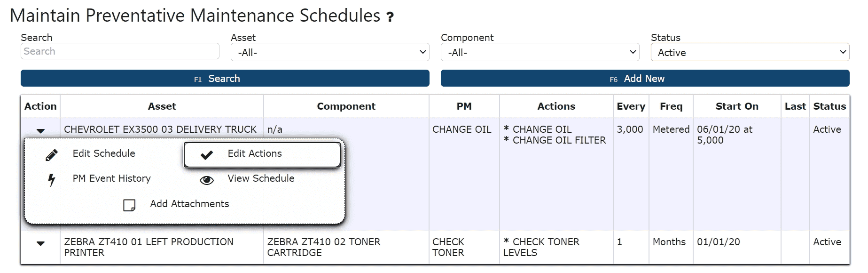
Task: Focus the Search text field
Action: tap(120, 51)
